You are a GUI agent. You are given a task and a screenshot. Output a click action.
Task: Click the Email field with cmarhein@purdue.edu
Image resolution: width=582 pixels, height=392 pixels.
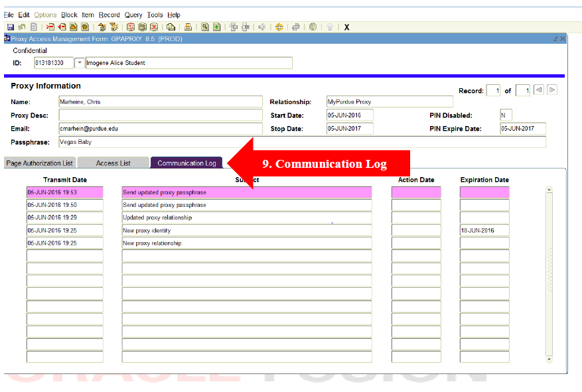[161, 129]
